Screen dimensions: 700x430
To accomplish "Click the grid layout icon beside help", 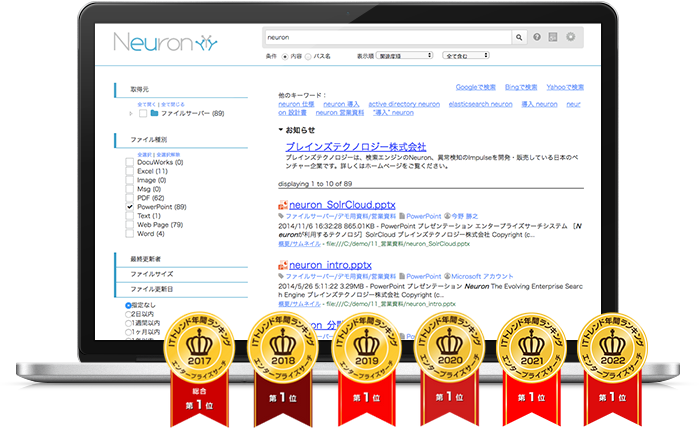I will (553, 37).
